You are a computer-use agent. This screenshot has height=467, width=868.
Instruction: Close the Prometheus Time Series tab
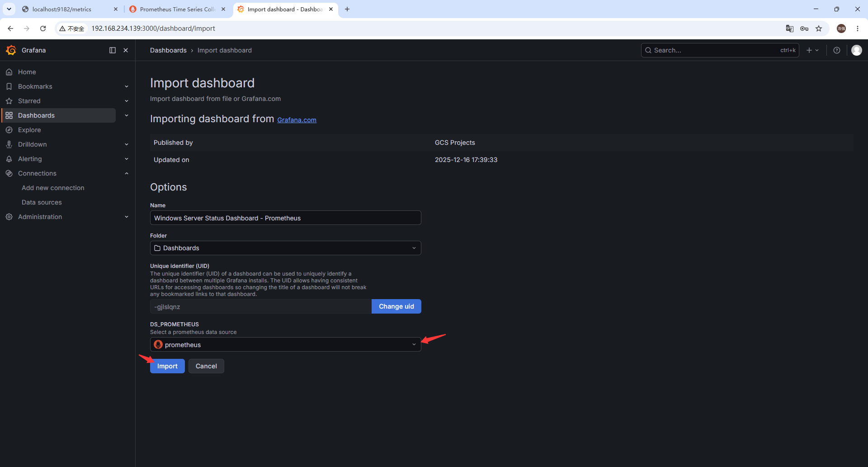click(223, 9)
